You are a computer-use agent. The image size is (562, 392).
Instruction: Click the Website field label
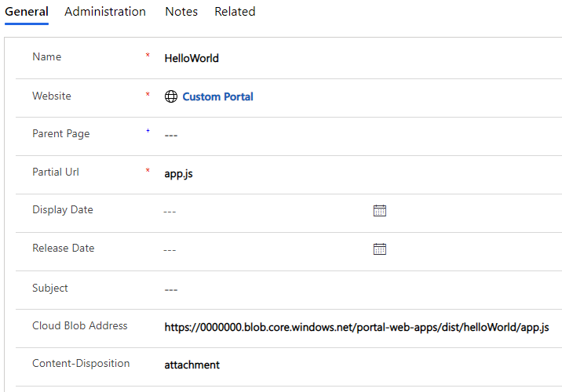click(52, 96)
